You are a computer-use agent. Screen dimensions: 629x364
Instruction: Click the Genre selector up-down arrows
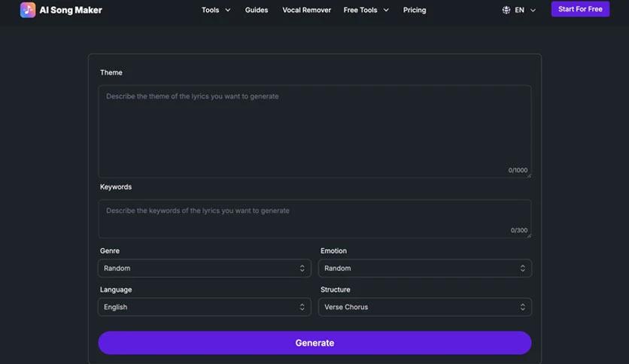click(302, 268)
